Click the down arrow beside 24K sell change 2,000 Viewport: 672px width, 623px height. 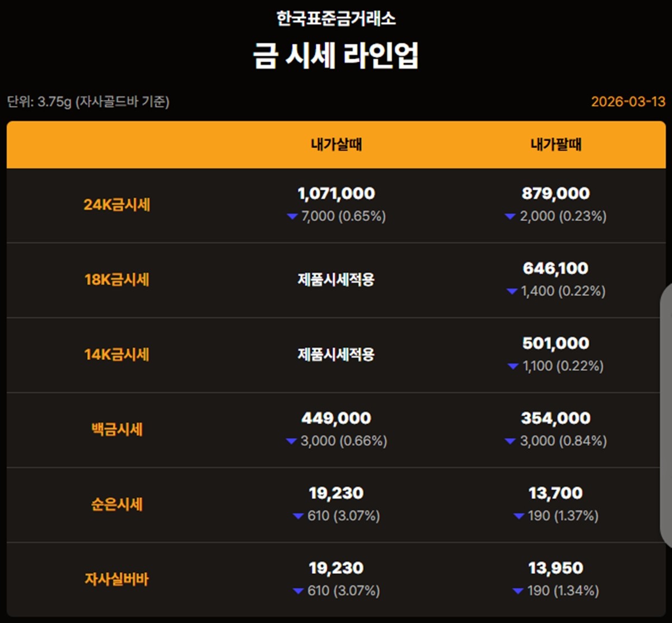pyautogui.click(x=510, y=217)
